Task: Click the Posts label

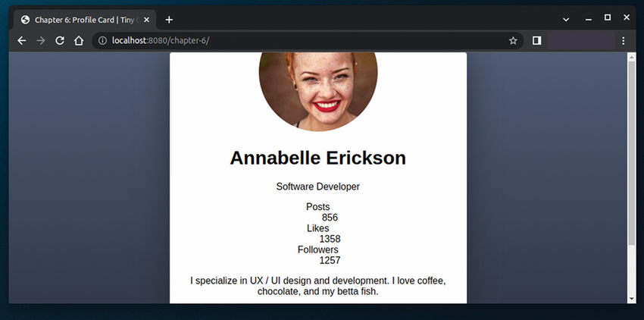Action: 318,207
